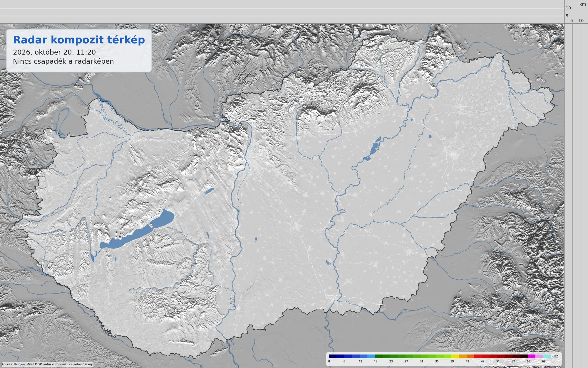Viewport: 588px width, 368px height.
Task: Click the "dBZ" unit label in legend
Action: [555, 356]
